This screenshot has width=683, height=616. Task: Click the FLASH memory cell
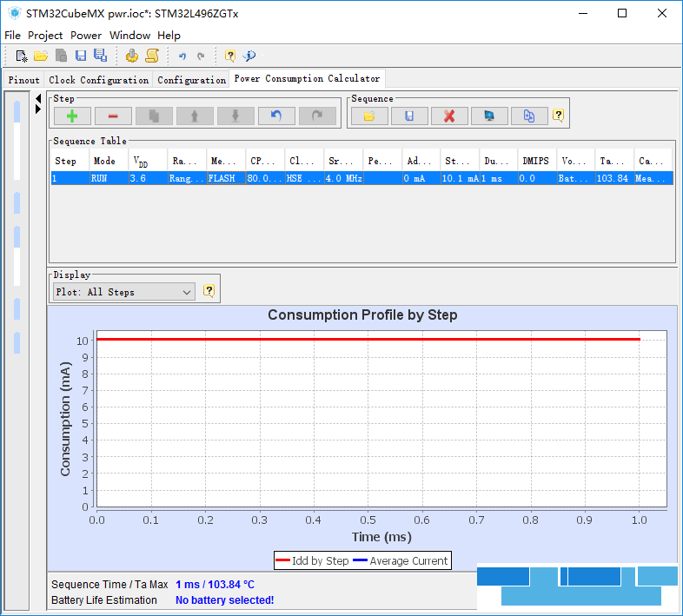pos(227,178)
